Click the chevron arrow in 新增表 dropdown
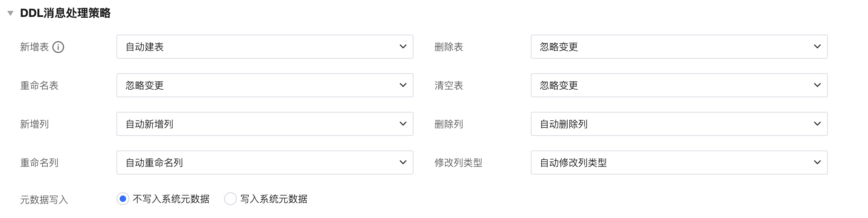 tap(403, 47)
